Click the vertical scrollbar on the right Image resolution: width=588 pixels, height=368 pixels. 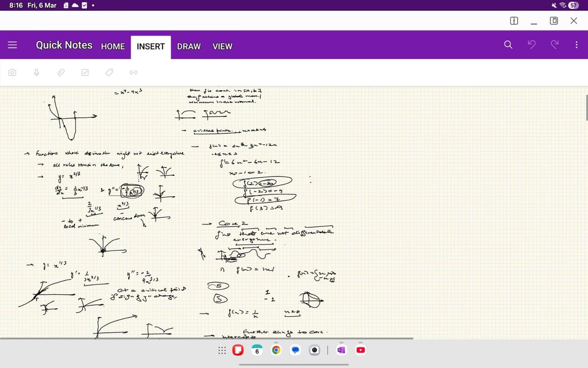(x=586, y=107)
